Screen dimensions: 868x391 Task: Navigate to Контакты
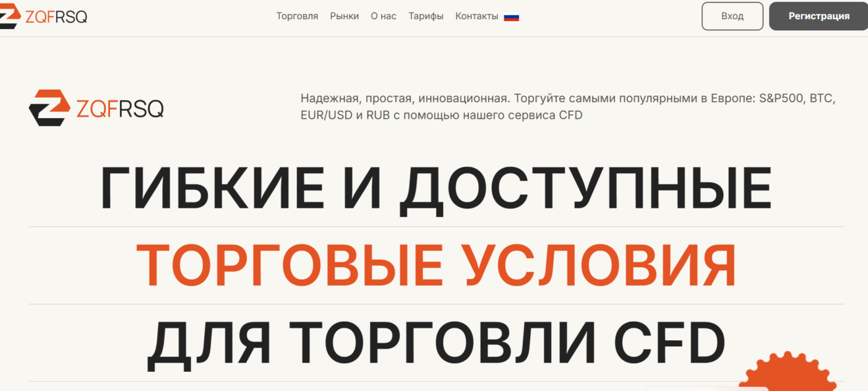pyautogui.click(x=477, y=16)
